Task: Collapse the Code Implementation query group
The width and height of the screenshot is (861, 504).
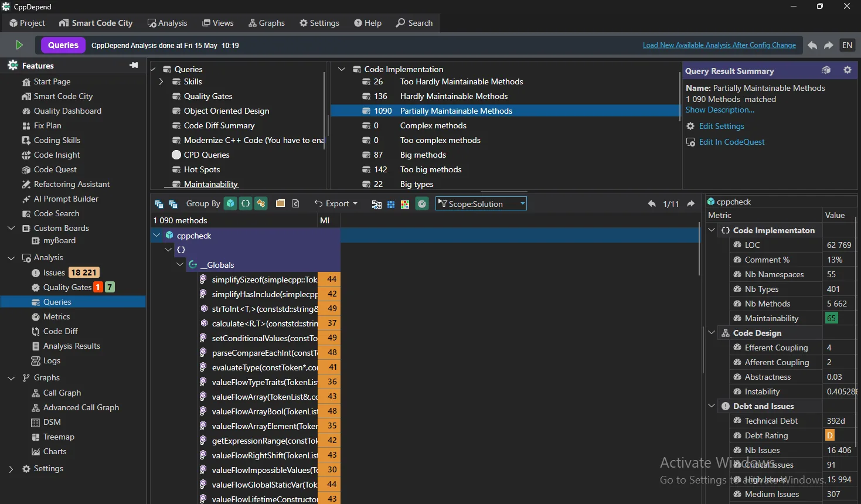Action: click(342, 69)
